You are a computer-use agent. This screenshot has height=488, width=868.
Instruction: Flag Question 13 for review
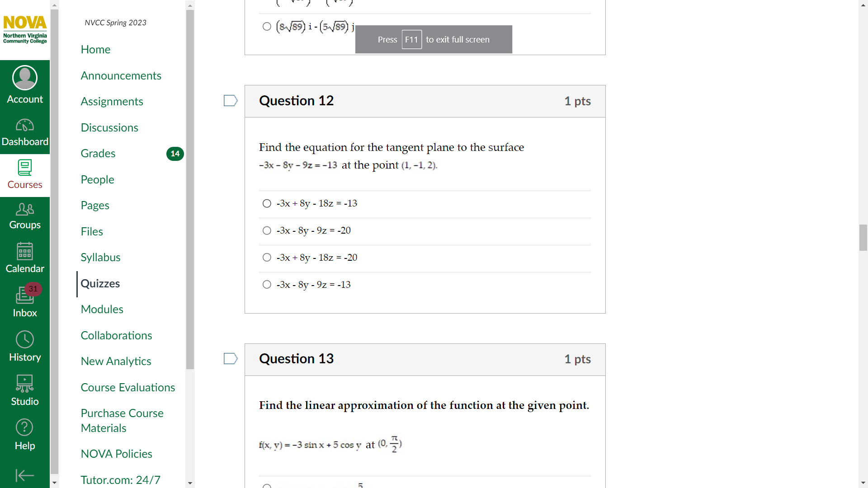(231, 358)
